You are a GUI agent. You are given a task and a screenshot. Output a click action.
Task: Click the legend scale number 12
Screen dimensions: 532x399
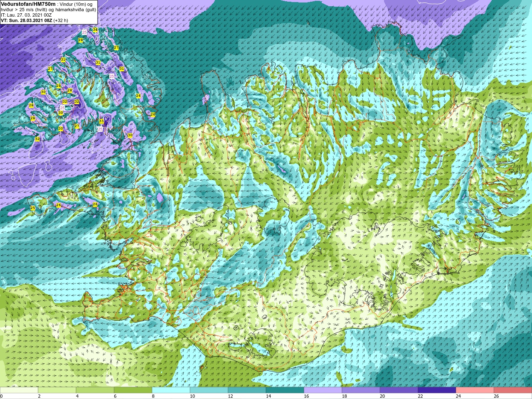[230, 397]
